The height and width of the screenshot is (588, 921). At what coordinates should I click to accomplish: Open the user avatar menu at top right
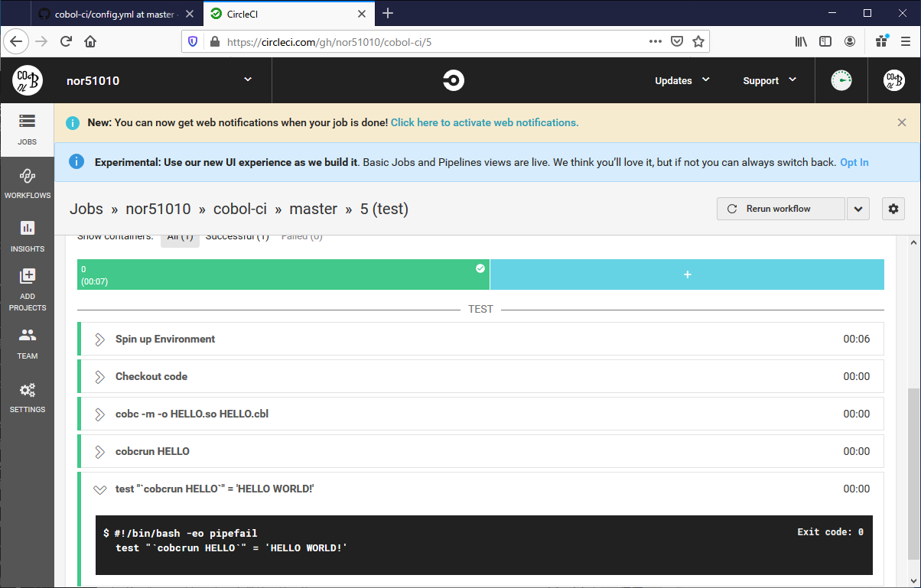[894, 80]
